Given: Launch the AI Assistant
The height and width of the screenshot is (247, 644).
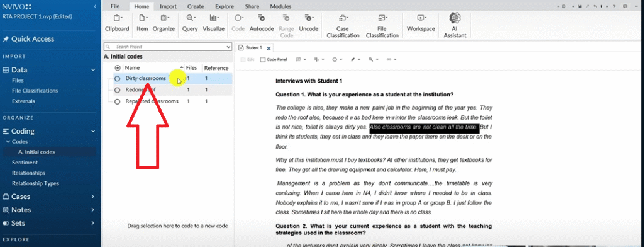Looking at the screenshot, I should (x=455, y=26).
